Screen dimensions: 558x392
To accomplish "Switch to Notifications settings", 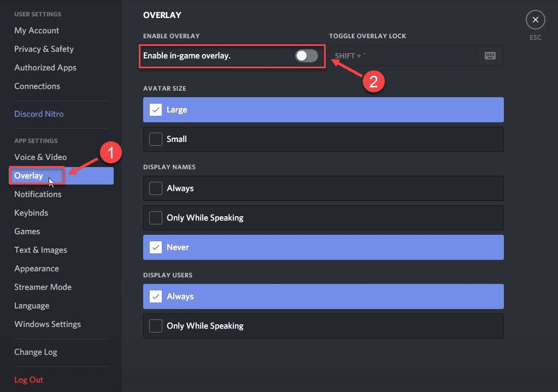I will tap(38, 194).
